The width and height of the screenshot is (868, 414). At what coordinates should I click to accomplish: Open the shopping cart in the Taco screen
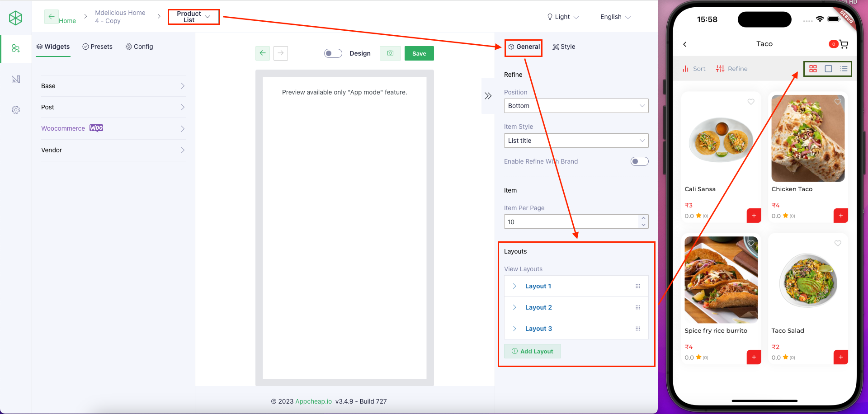[844, 44]
